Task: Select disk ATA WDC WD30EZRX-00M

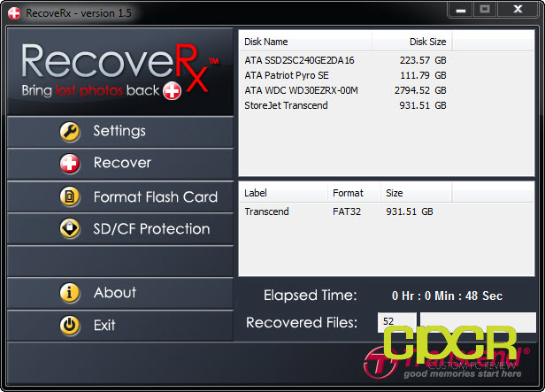Action: [x=301, y=90]
